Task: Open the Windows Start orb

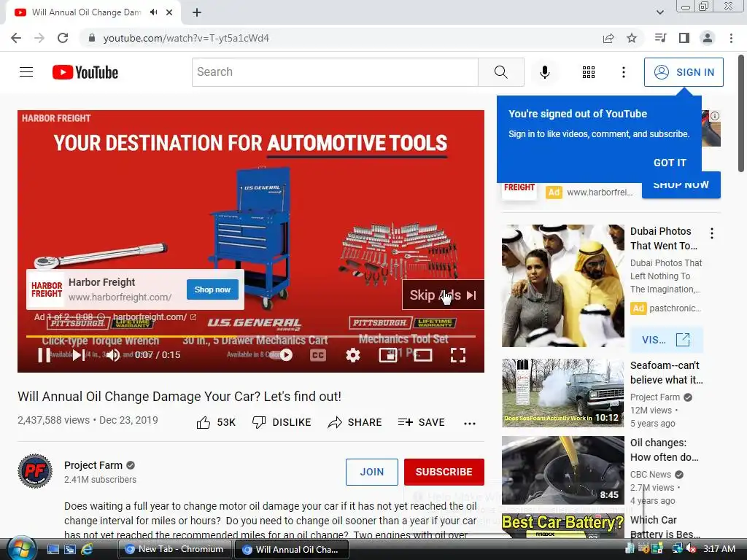Action: coord(20,548)
